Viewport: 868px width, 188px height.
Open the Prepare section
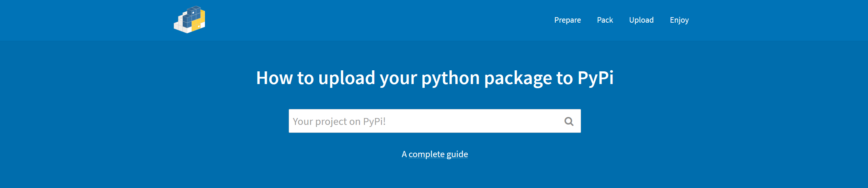(567, 20)
